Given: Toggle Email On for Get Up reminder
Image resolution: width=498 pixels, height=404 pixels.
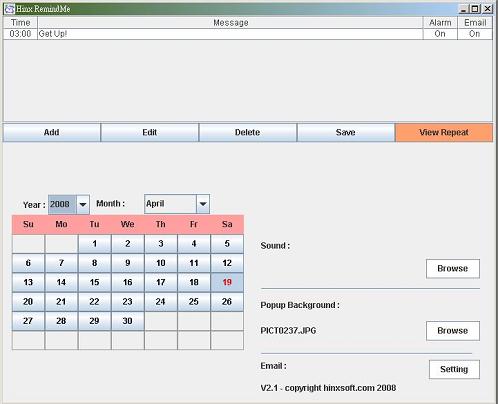Looking at the screenshot, I should tap(475, 34).
